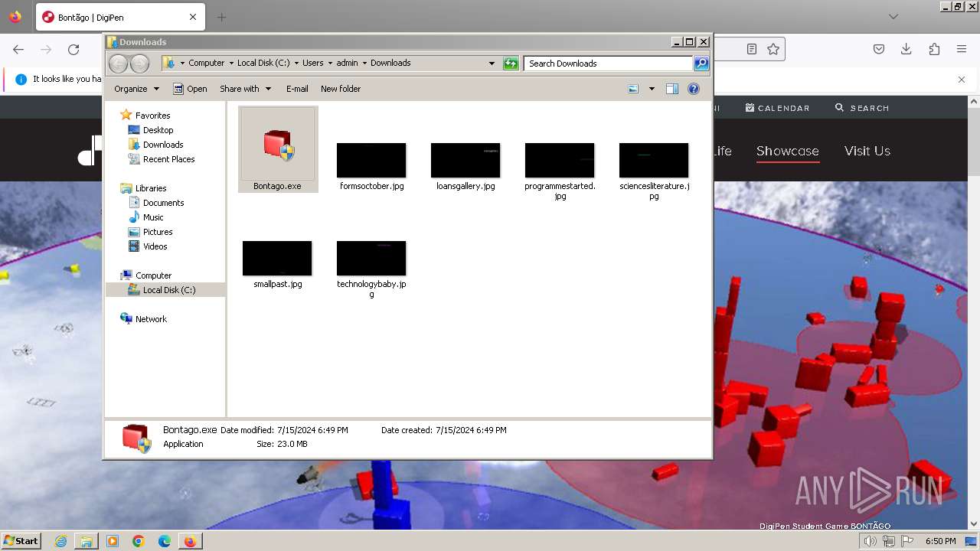Screen dimensions: 980x551
Task: Open Videos library in navigation pane
Action: tap(155, 246)
